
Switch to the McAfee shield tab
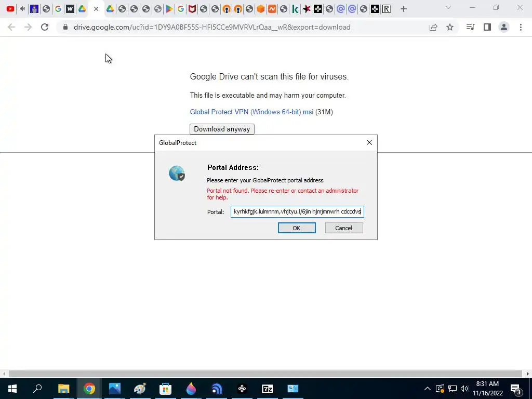[x=192, y=9]
